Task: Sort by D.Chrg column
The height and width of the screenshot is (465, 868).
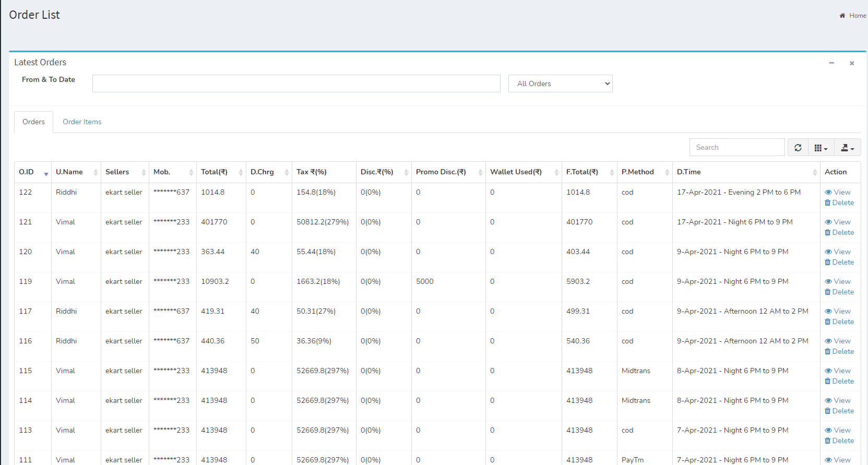Action: pos(269,172)
